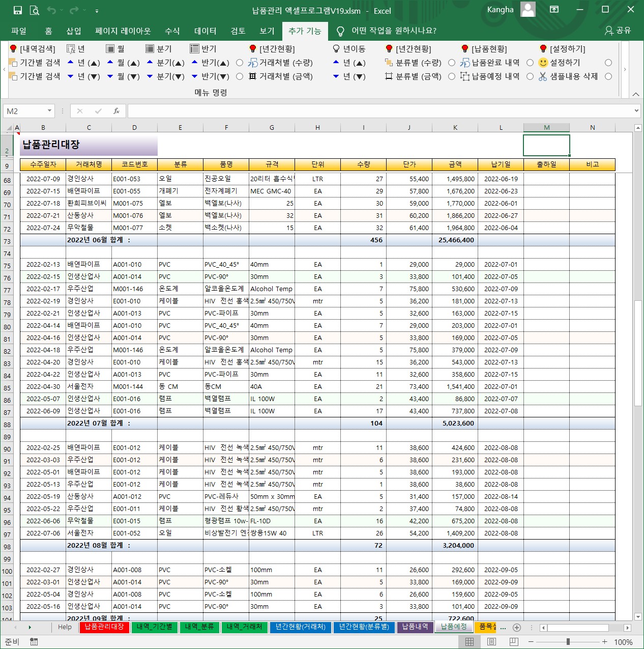Open the 데이터 ribbon tab

pos(206,31)
